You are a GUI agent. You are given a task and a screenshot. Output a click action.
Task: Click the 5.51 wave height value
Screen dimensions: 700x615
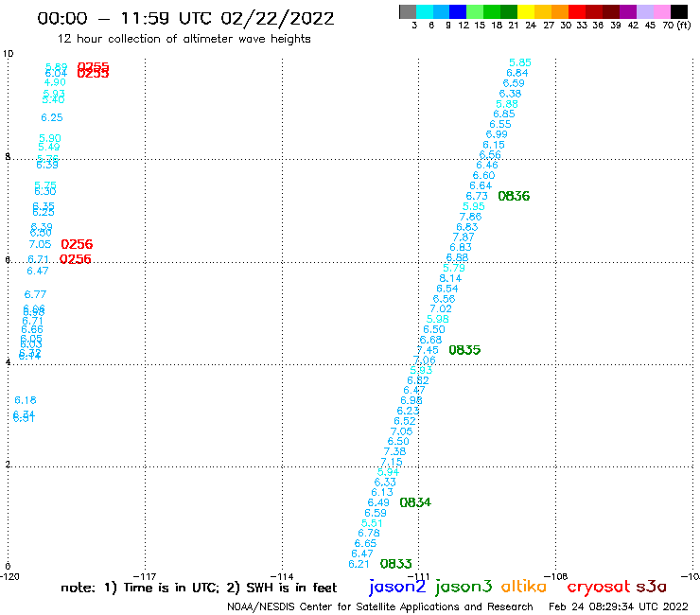[372, 523]
